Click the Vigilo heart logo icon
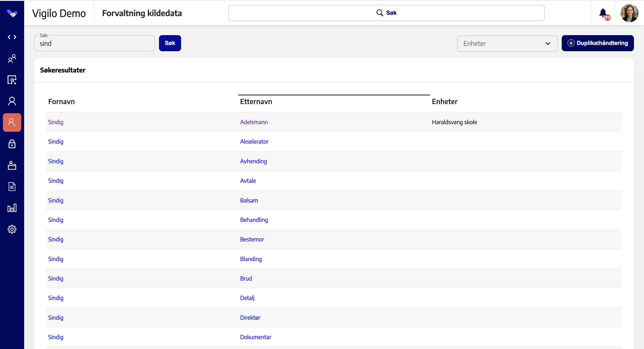Image resolution: width=644 pixels, height=349 pixels. tap(12, 13)
